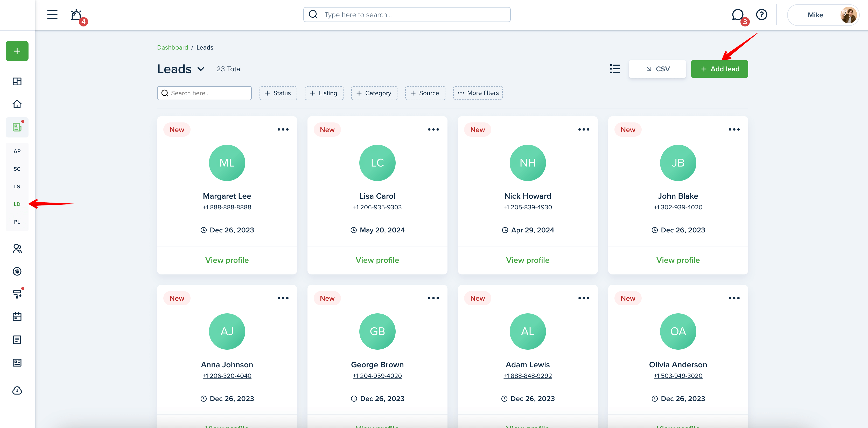Add a Source filter
The image size is (868, 428).
click(x=425, y=93)
